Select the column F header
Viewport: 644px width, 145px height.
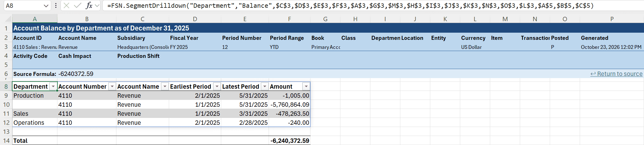click(x=290, y=19)
